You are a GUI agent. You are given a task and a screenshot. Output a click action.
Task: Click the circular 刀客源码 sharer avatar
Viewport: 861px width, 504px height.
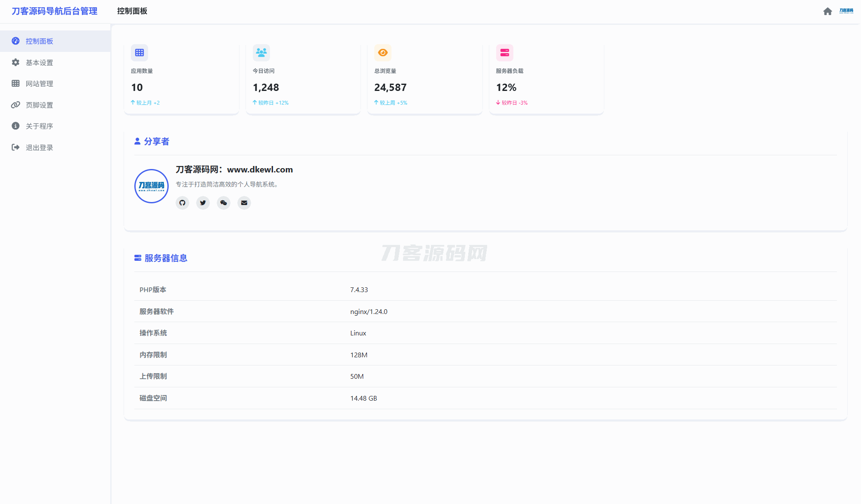pyautogui.click(x=152, y=186)
